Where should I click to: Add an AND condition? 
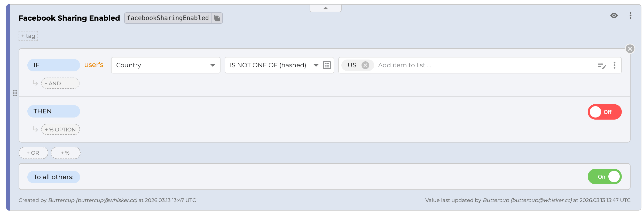(60, 83)
